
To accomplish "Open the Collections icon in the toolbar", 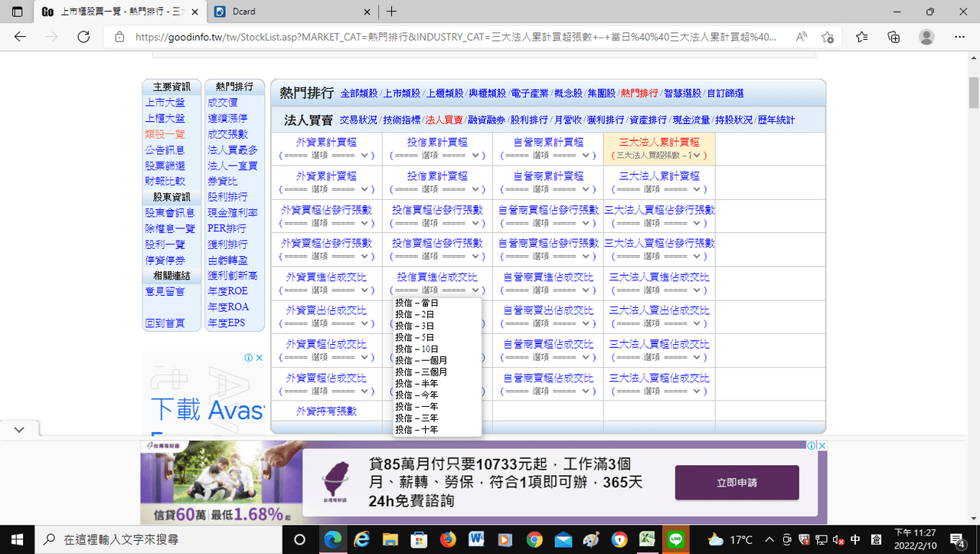I will (x=893, y=37).
